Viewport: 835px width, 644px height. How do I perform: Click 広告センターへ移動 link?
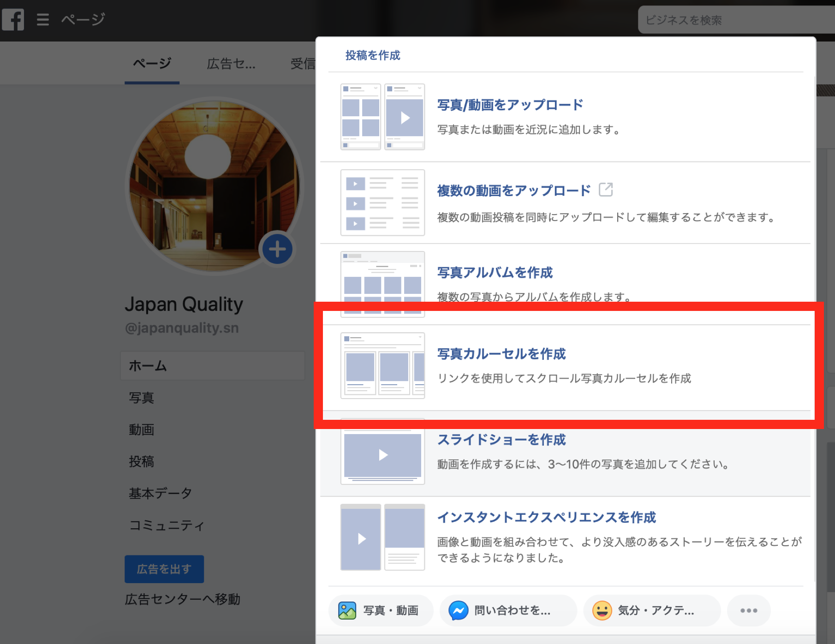pyautogui.click(x=182, y=599)
